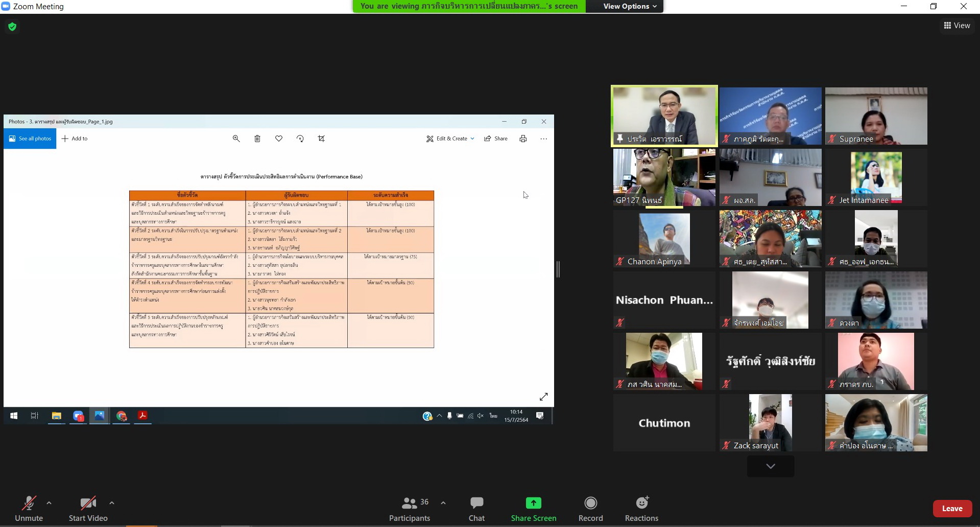Viewport: 980px width, 527px height.
Task: Start Video in Zoom toolbar
Action: pos(88,509)
